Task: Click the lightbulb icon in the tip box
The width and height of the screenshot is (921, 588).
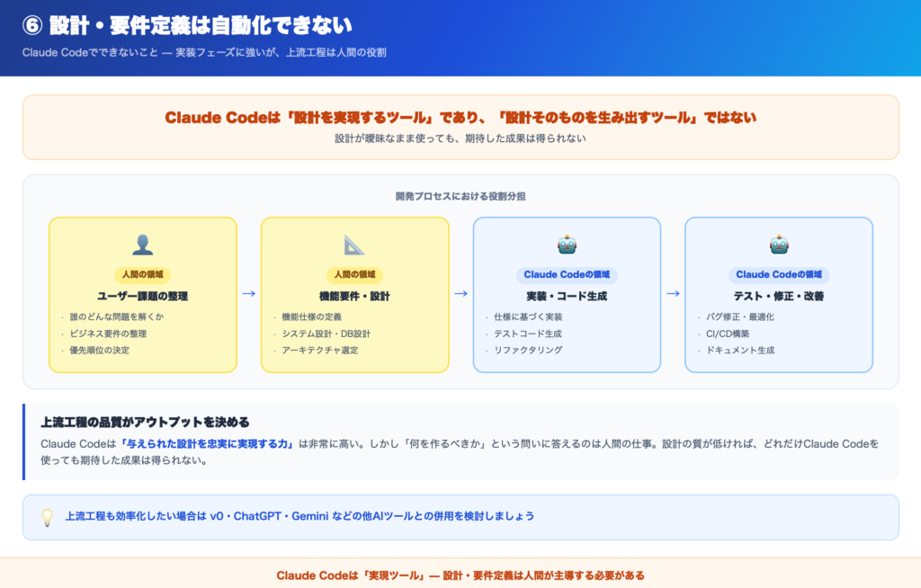Action: (48, 517)
